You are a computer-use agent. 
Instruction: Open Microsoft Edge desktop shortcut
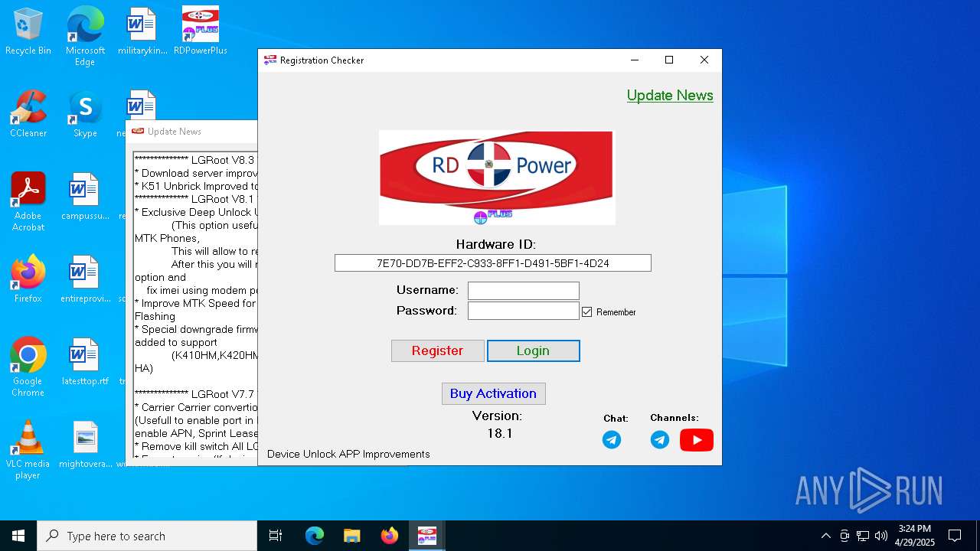coord(85,36)
